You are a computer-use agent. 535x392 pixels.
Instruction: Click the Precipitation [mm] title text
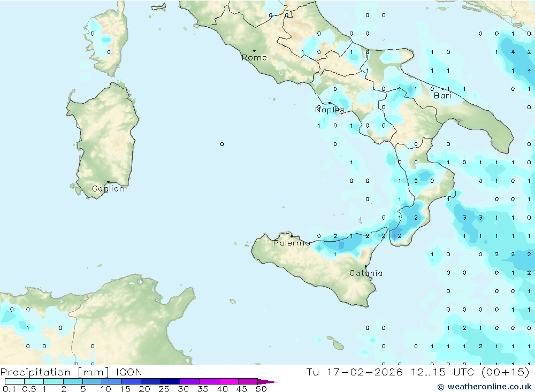pyautogui.click(x=55, y=372)
